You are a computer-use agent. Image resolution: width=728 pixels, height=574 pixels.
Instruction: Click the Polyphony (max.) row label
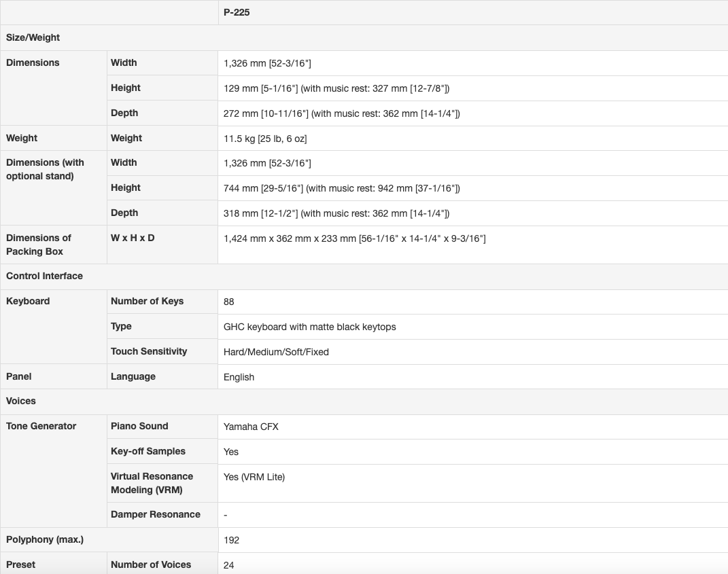point(44,539)
